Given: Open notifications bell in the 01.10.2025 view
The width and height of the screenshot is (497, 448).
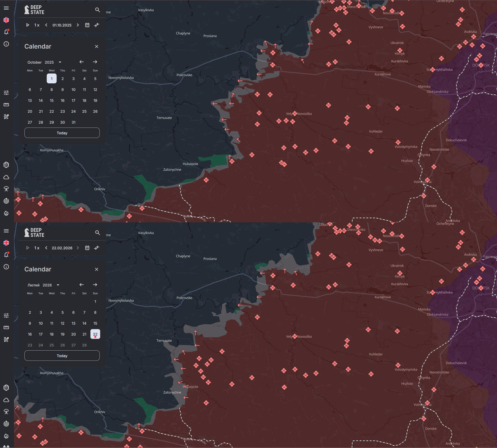Looking at the screenshot, I should click(6, 32).
